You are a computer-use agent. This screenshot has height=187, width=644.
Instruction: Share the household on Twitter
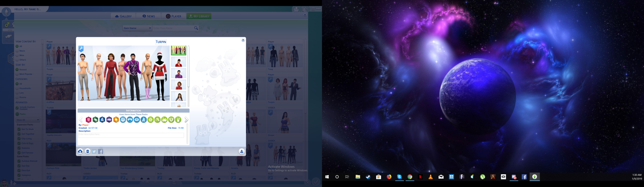(x=94, y=151)
